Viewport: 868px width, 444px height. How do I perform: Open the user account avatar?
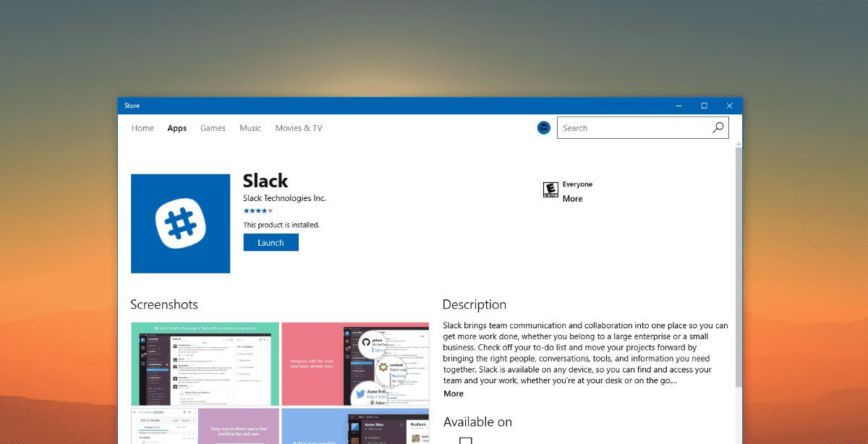544,128
